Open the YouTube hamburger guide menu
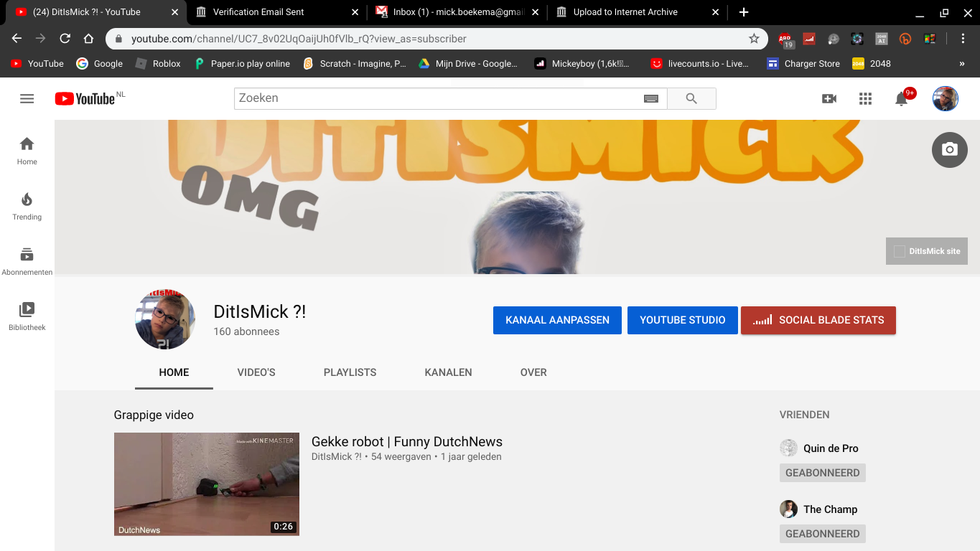The height and width of the screenshot is (551, 980). coord(27,99)
